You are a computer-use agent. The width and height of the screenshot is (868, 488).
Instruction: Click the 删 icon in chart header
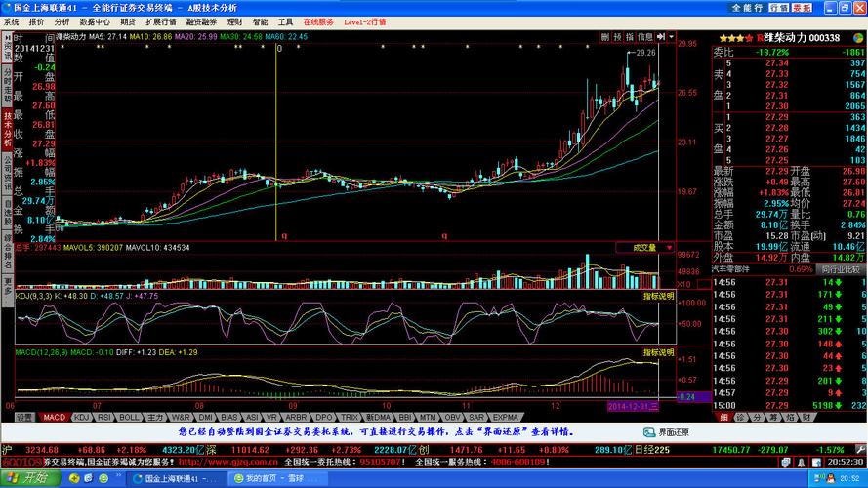coord(605,36)
